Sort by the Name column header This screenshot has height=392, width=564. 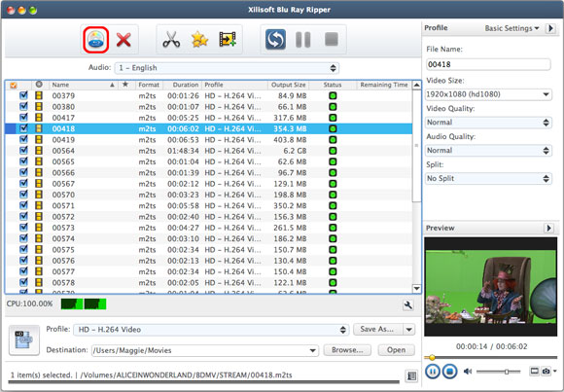click(84, 85)
